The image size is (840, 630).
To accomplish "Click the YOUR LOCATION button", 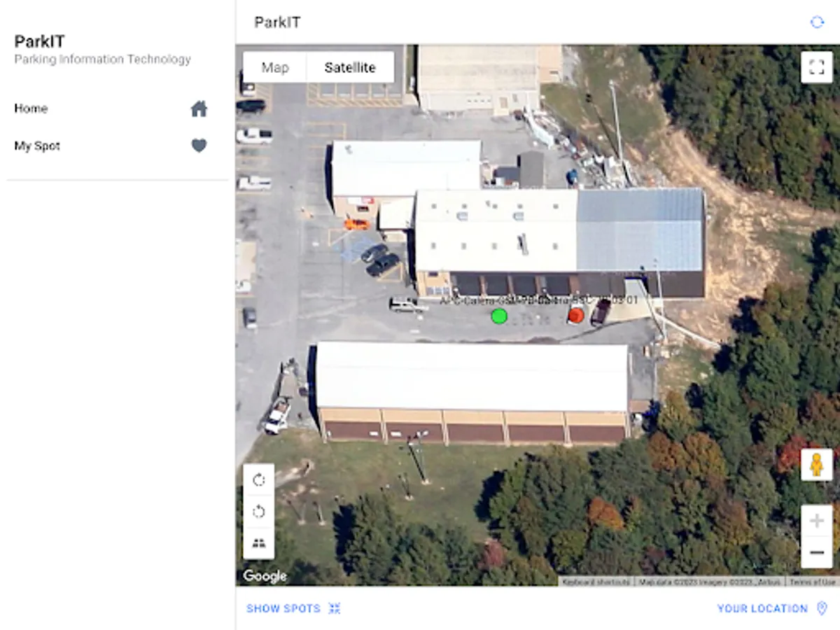I will click(x=773, y=608).
